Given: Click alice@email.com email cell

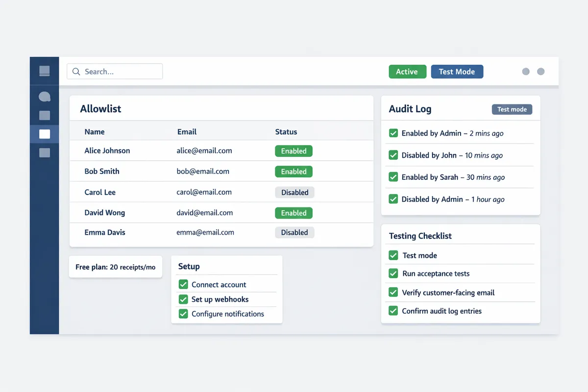Looking at the screenshot, I should pos(204,151).
